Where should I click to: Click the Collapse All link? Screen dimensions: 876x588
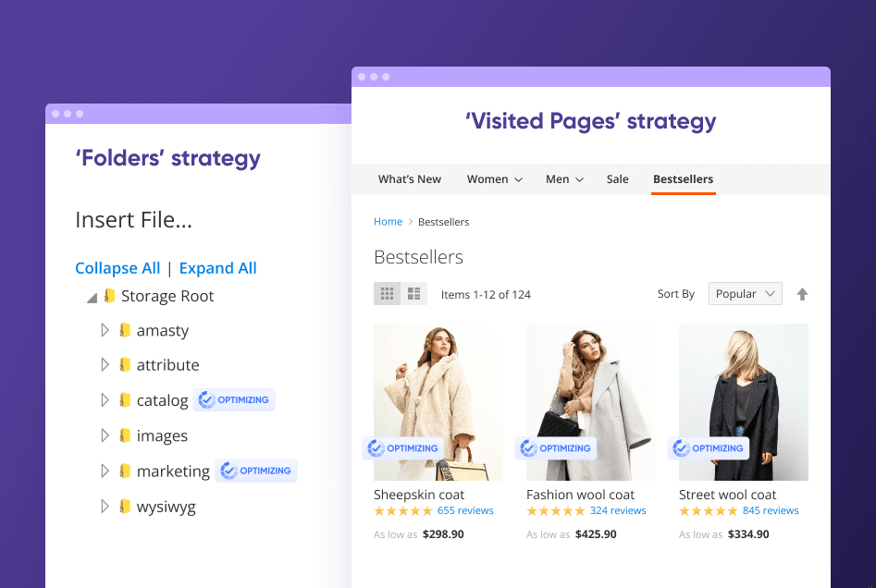117,268
